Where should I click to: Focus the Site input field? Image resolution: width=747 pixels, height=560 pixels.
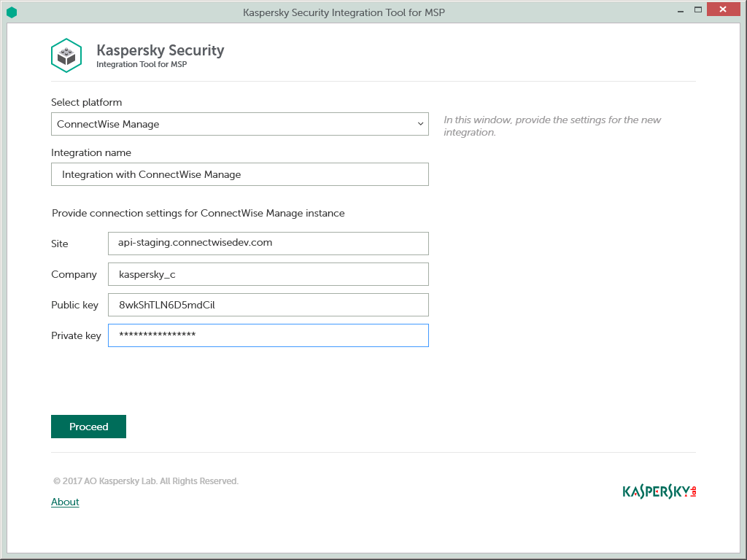pyautogui.click(x=268, y=243)
